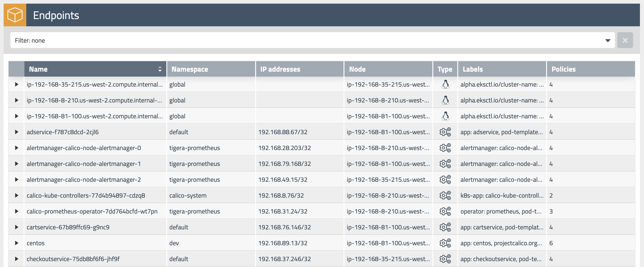Click the gears icon in cartservice row

[x=445, y=227]
